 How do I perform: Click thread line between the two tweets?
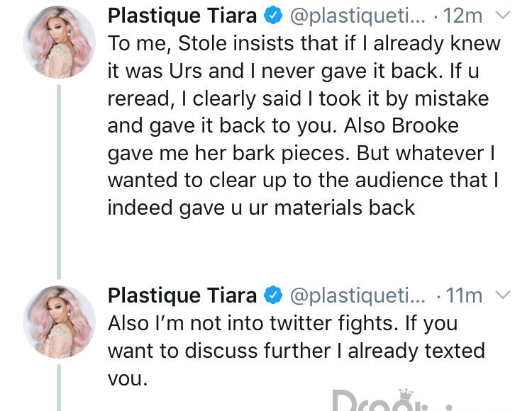coord(59,182)
